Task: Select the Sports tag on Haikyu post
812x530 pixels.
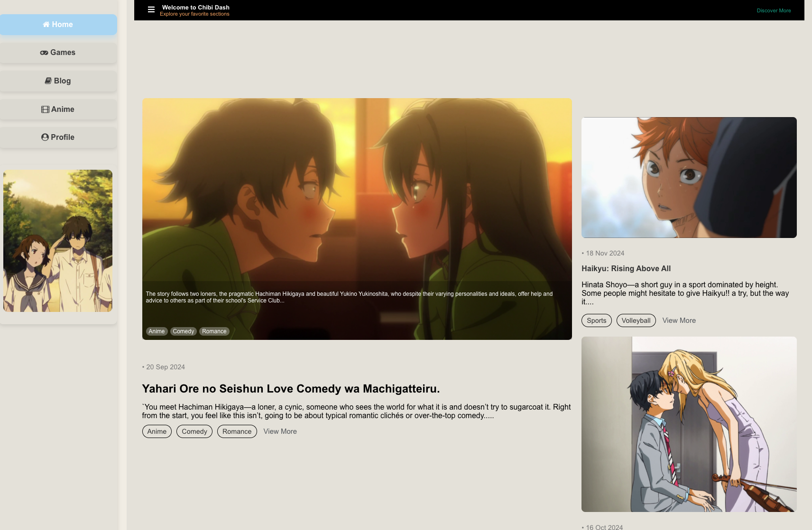Action: click(x=596, y=320)
